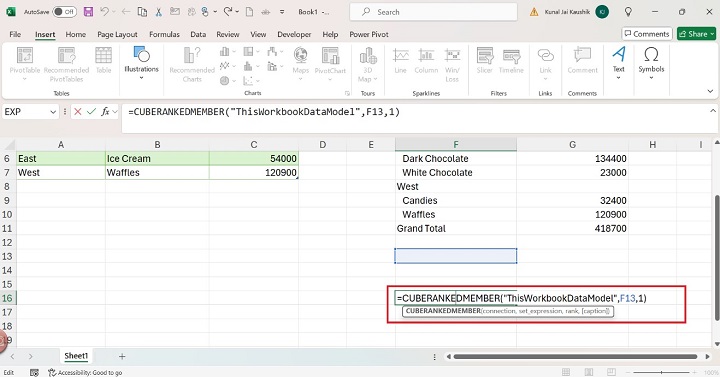The image size is (720, 377).
Task: Select the Sheet1 tab
Action: pos(76,356)
